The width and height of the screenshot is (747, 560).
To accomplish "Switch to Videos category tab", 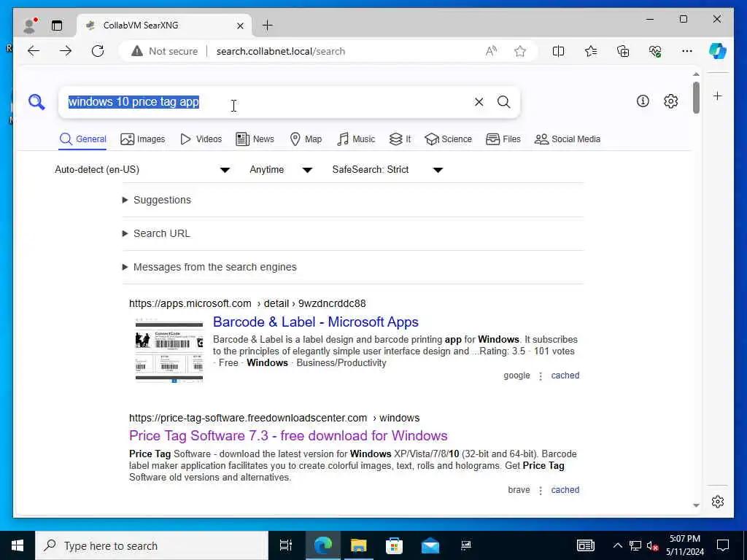I will click(201, 139).
